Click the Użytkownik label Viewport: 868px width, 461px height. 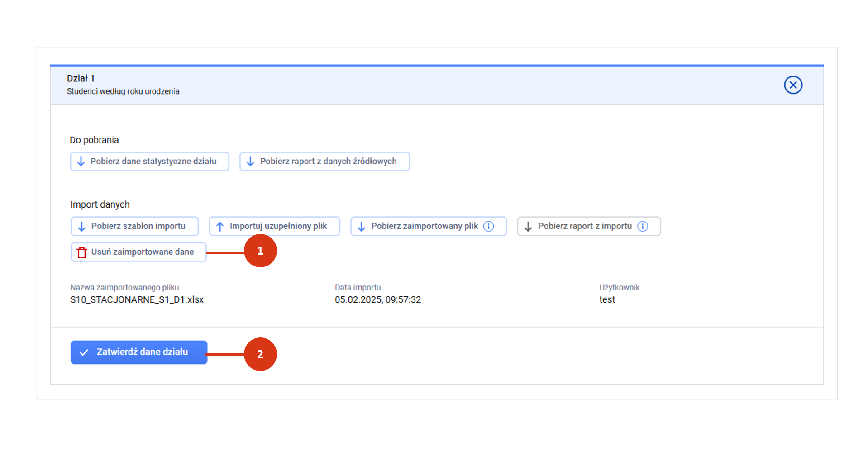[x=620, y=288]
